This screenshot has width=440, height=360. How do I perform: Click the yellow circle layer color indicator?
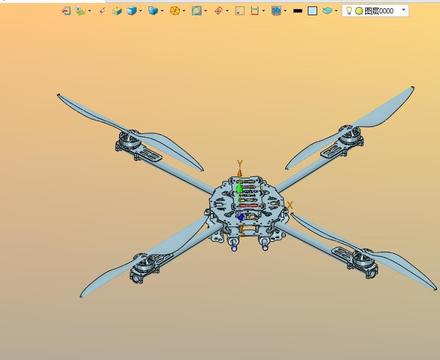click(359, 11)
